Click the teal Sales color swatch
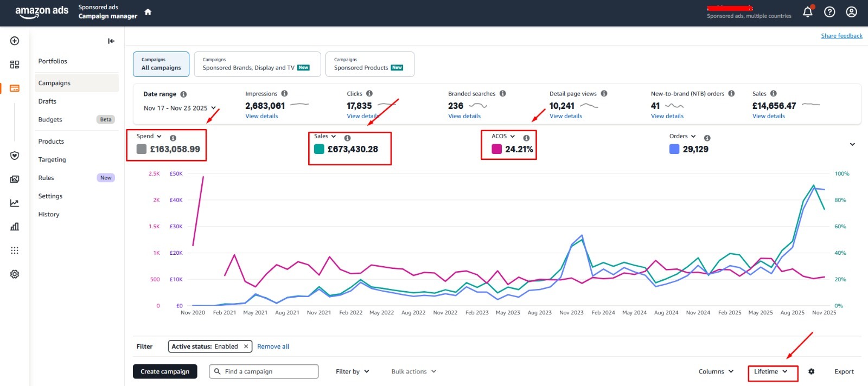The image size is (868, 386). click(x=319, y=149)
